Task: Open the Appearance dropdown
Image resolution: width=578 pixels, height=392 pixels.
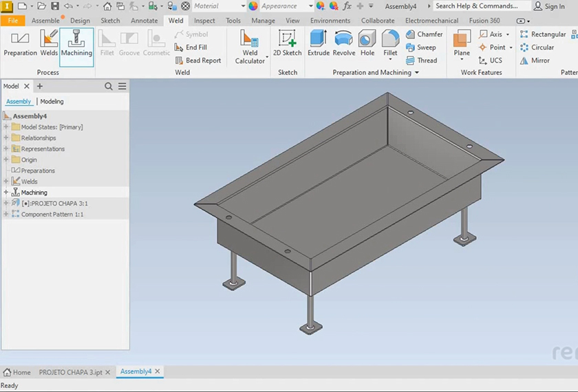Action: (x=311, y=6)
